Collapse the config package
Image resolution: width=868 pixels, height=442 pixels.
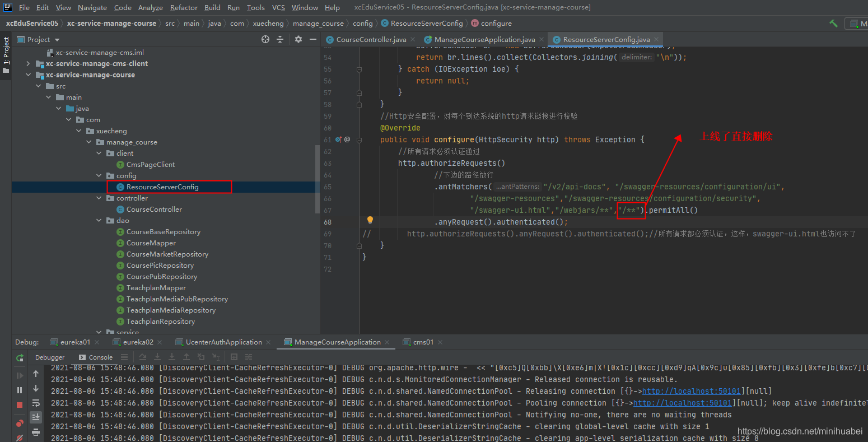click(x=99, y=176)
